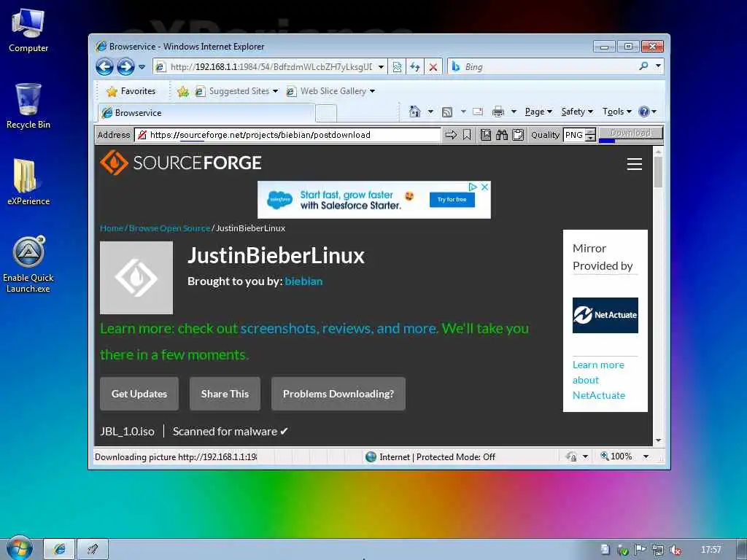747x560 pixels.
Task: Open a new tab with blank tab button
Action: click(x=326, y=113)
